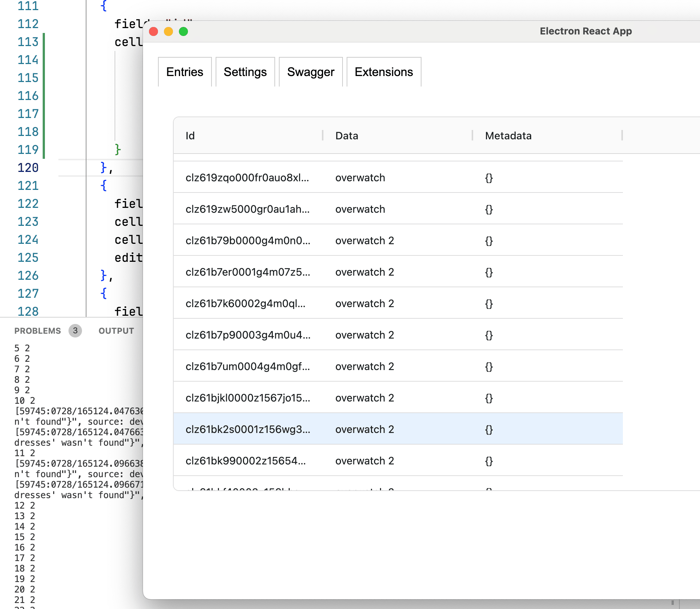
Task: Open the PROBLEMS panel tab
Action: 37,331
